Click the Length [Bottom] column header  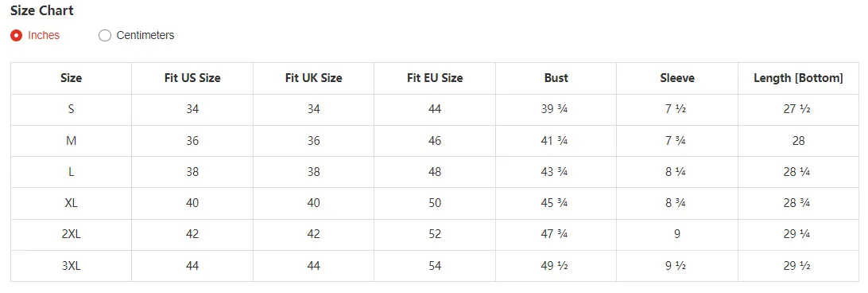coord(798,78)
